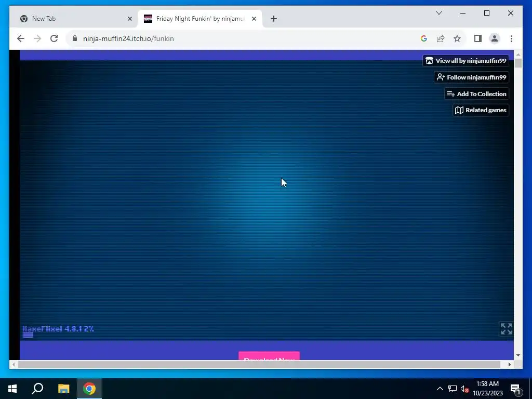Screen dimensions: 532x399
Task: Minimize the Chrome window
Action: 463,13
